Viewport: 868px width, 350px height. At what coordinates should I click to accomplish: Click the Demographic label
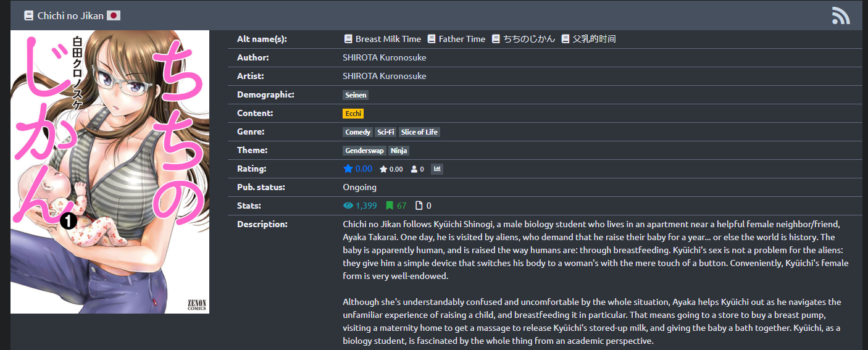pyautogui.click(x=265, y=94)
